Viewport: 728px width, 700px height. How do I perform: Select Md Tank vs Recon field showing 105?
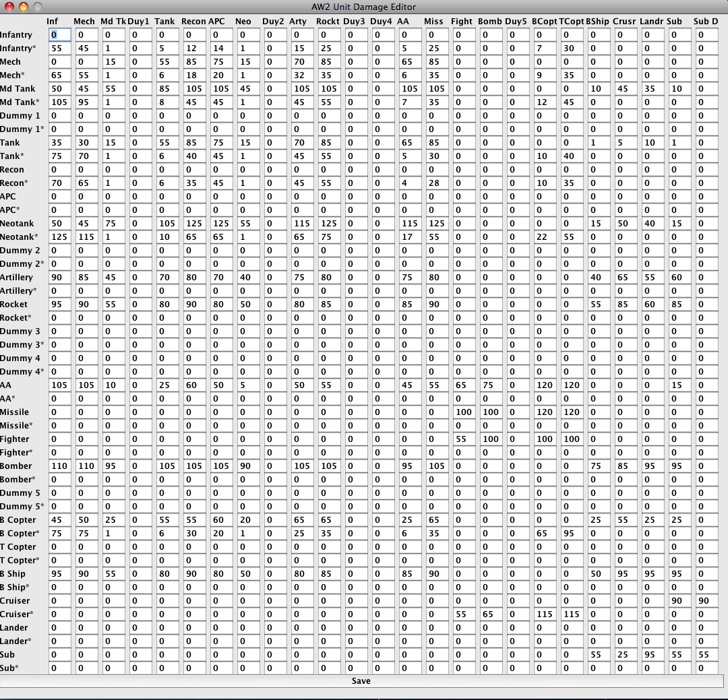(x=194, y=89)
